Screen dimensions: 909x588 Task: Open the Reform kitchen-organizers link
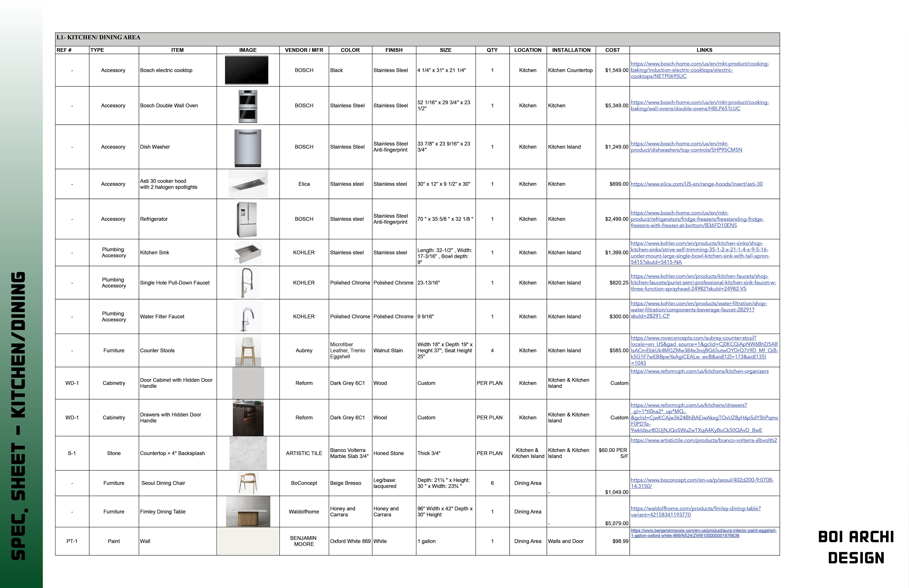[700, 371]
